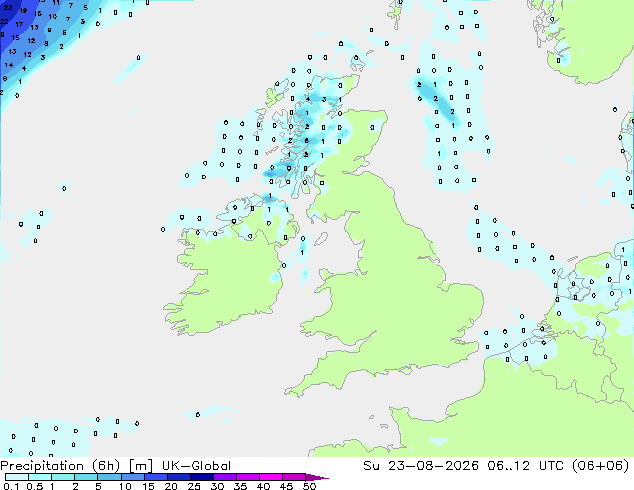This screenshot has height=490, width=634.
Task: Click the '(06+06)' forecast offset text
Action: click(601, 466)
